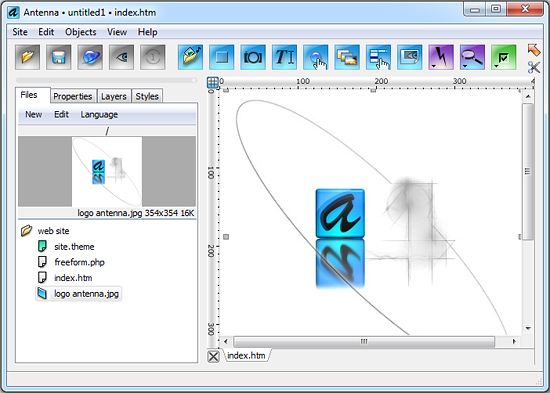
Task: Open the Objects menu
Action: pos(81,32)
